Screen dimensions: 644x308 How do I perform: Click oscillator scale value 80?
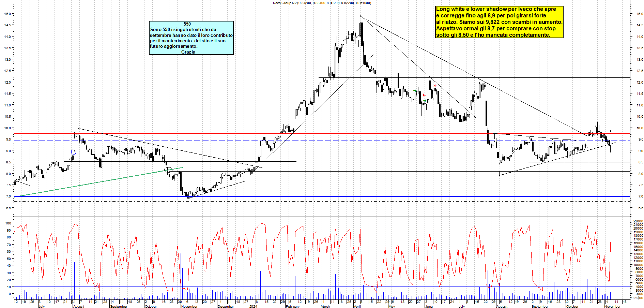click(x=9, y=237)
